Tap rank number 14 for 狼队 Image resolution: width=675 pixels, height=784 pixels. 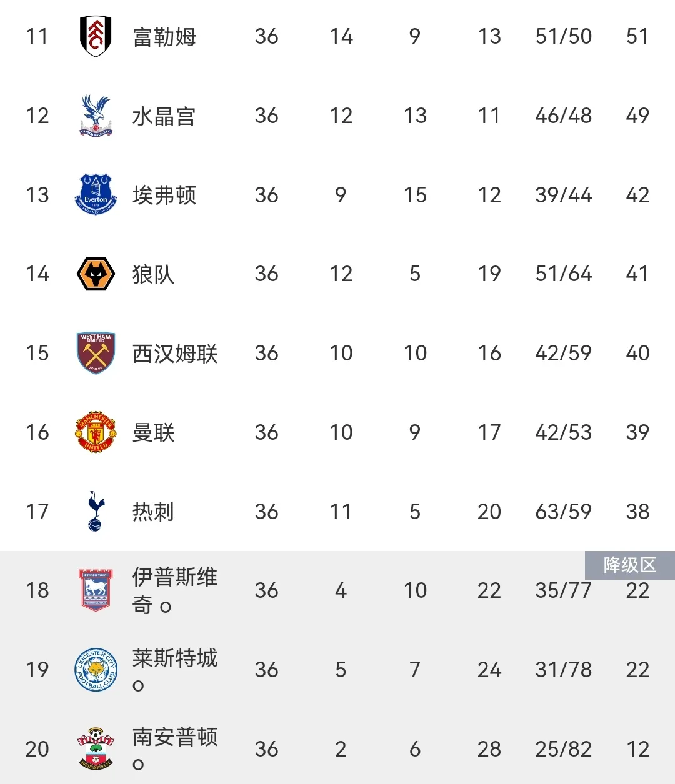pos(37,274)
